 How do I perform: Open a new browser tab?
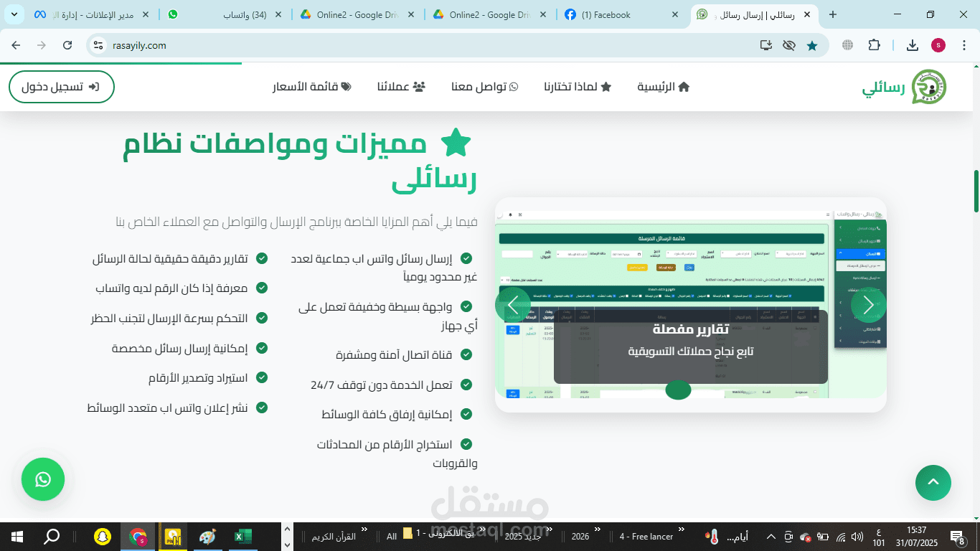click(x=832, y=14)
